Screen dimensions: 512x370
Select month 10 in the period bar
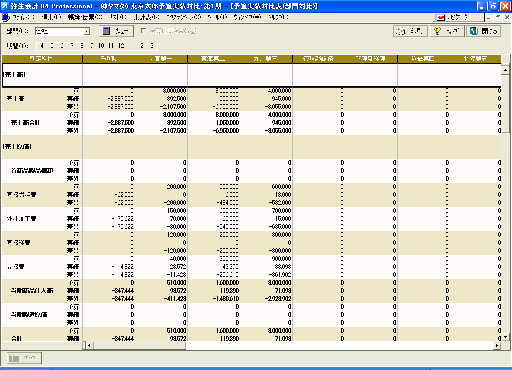point(101,45)
